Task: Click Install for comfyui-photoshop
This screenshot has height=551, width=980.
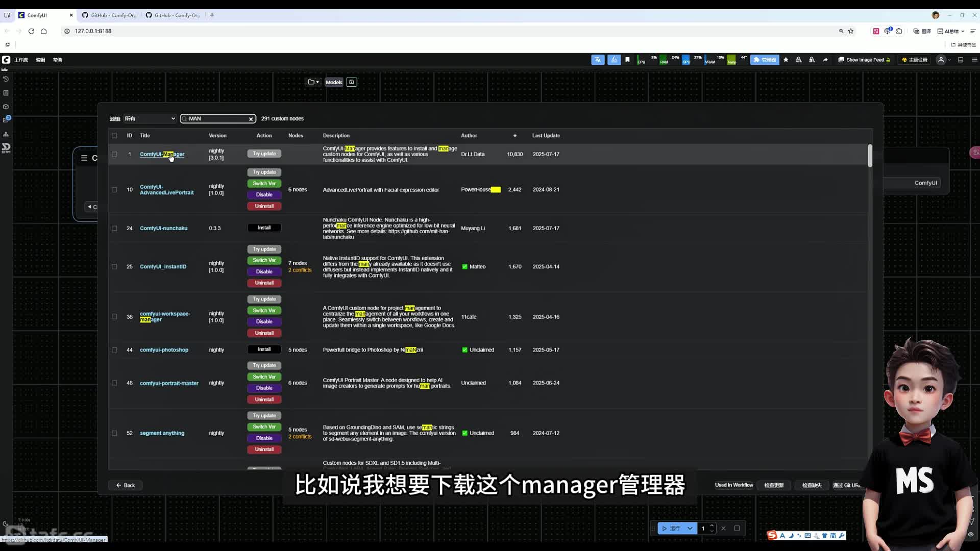Action: [x=264, y=349]
